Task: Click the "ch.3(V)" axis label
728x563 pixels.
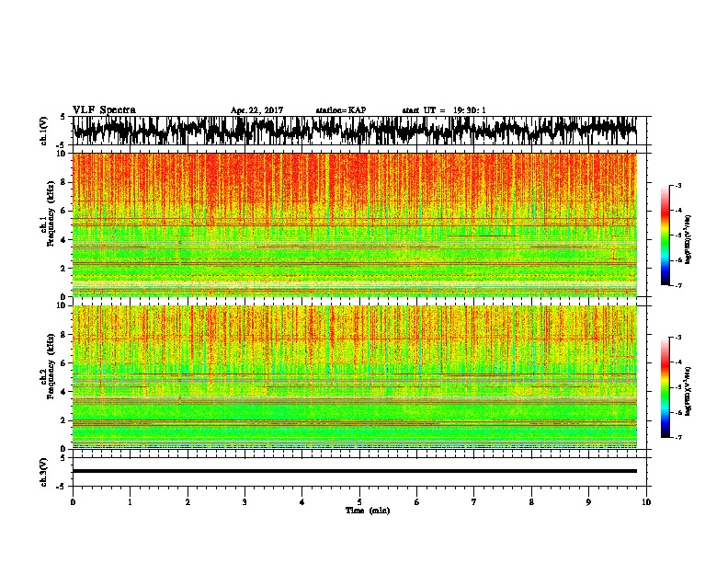Action: [x=43, y=472]
